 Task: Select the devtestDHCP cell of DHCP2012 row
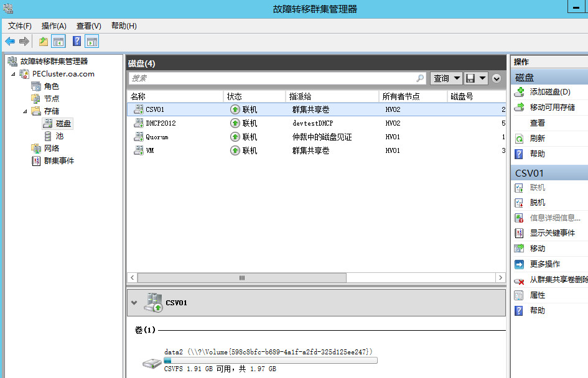pos(313,123)
